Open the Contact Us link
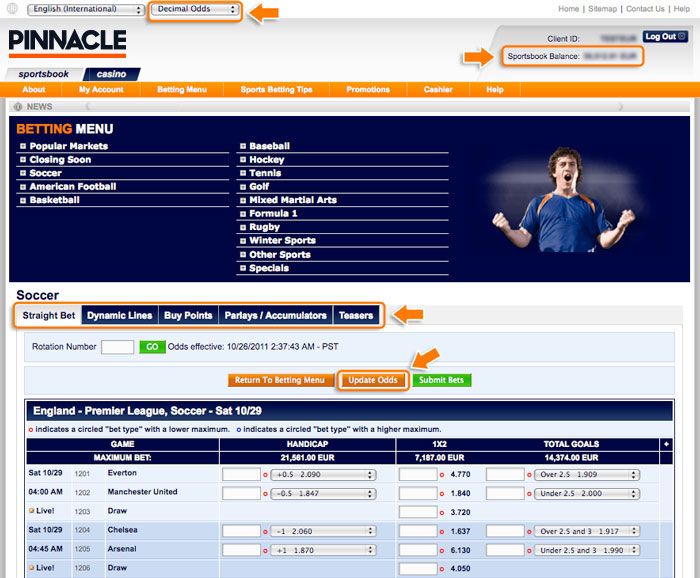 click(645, 8)
